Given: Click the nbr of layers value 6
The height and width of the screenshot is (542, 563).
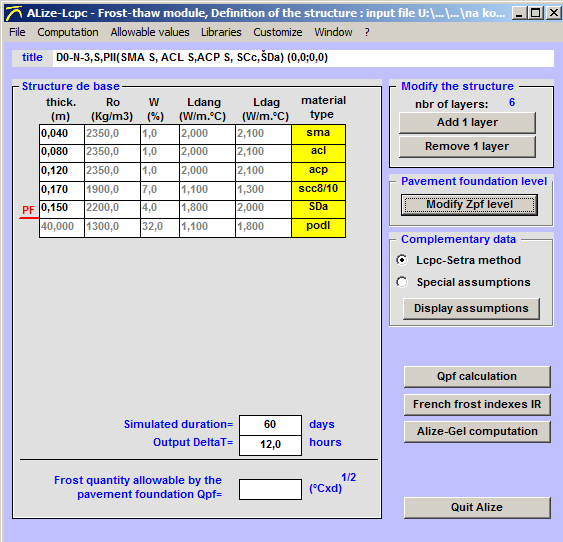Looking at the screenshot, I should coord(512,103).
